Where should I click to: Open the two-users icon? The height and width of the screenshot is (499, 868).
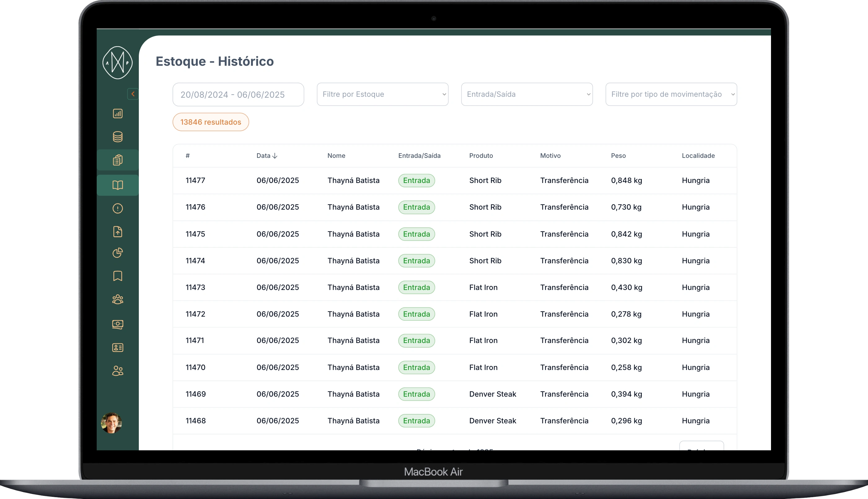[x=117, y=371]
